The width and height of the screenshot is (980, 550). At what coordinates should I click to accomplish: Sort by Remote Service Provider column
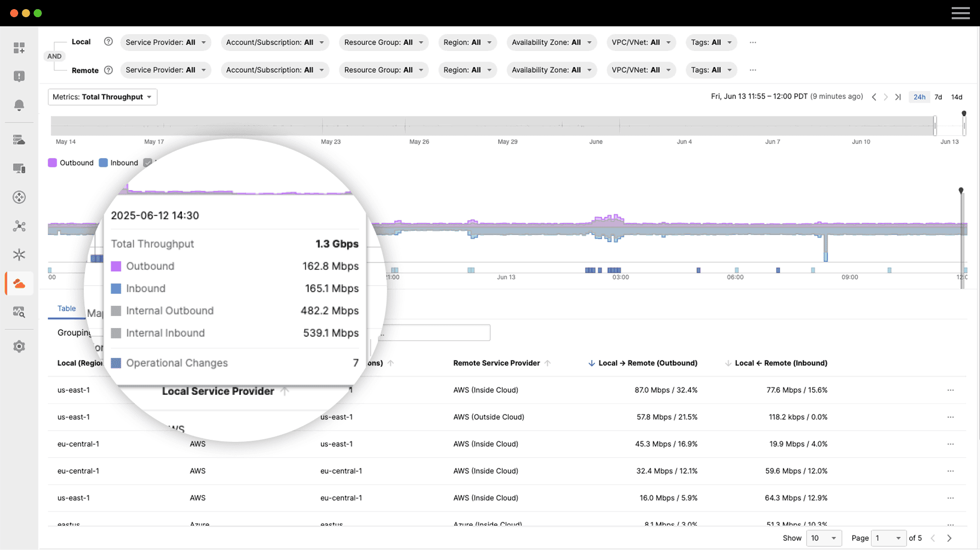click(x=497, y=363)
